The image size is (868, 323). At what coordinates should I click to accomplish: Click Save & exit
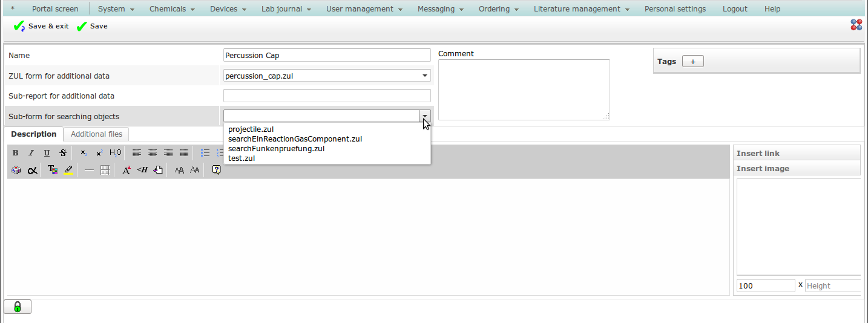[41, 26]
